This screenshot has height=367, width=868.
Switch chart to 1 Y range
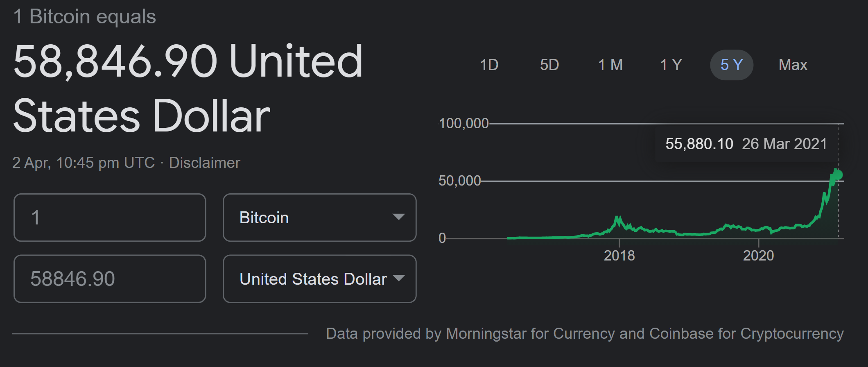click(671, 65)
